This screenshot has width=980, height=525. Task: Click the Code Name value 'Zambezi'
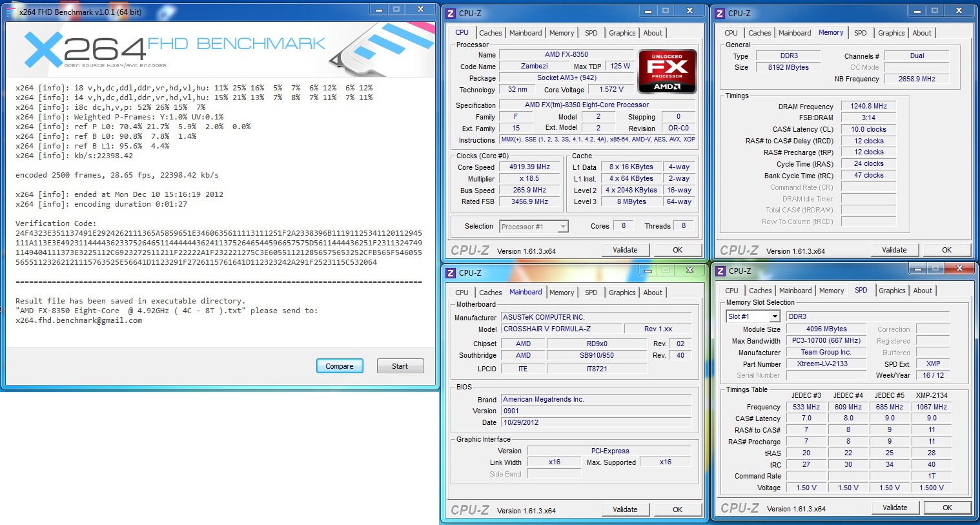[534, 67]
